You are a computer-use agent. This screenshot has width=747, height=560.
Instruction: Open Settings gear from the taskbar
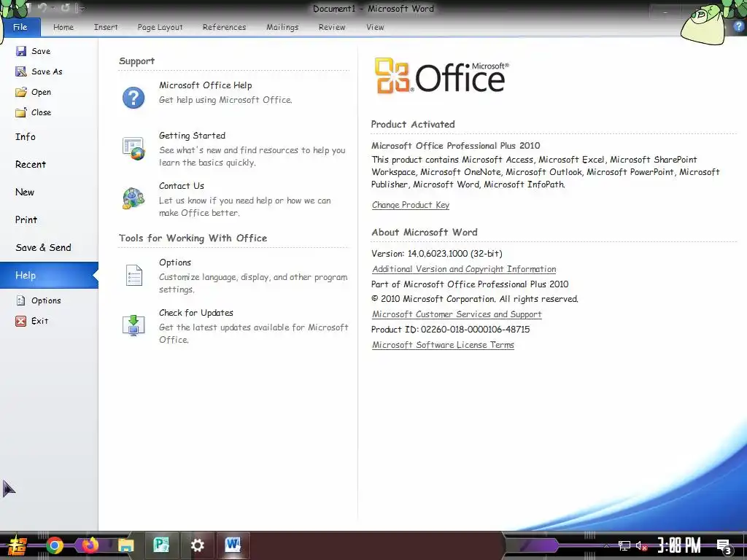point(197,545)
